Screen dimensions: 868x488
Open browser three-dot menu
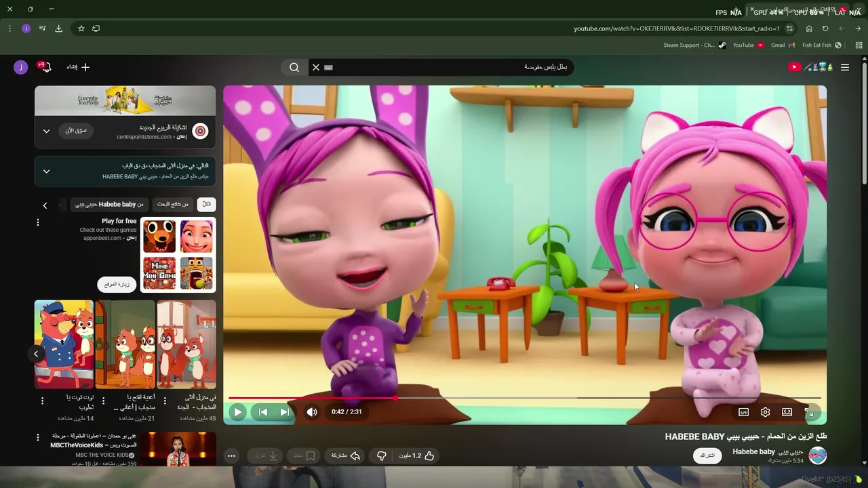pyautogui.click(x=9, y=28)
